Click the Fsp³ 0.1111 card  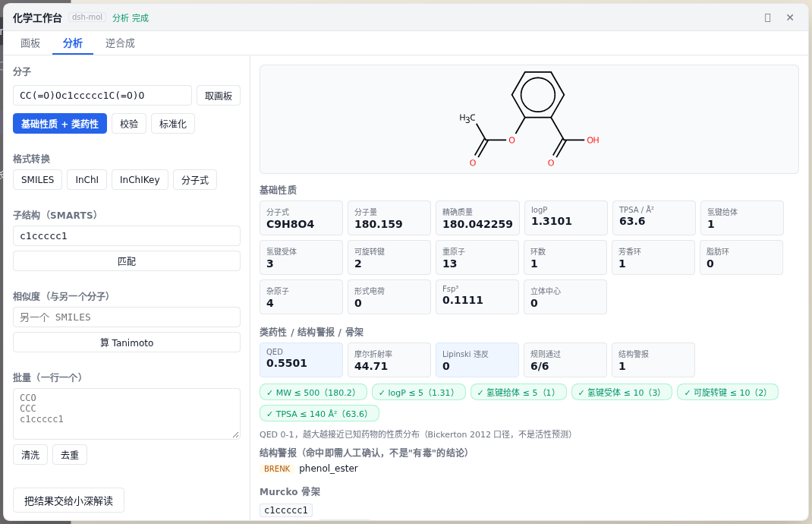(477, 297)
